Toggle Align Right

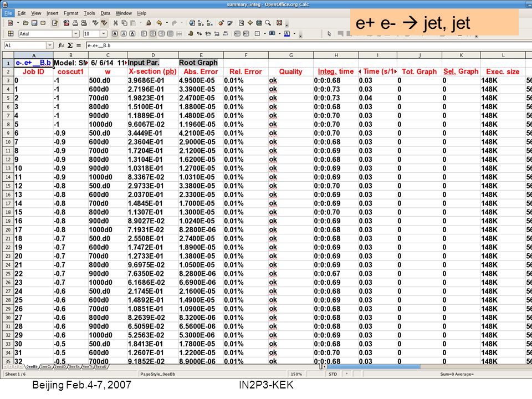click(161, 34)
